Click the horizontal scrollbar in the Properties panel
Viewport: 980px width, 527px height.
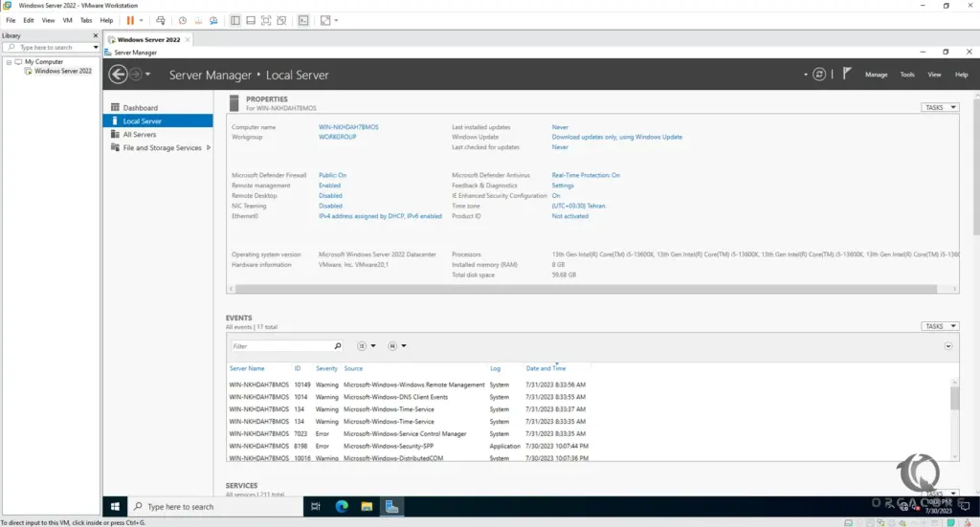tap(586, 289)
